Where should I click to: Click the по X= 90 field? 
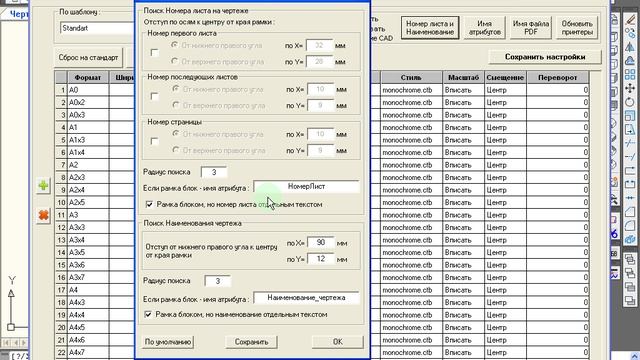(321, 243)
